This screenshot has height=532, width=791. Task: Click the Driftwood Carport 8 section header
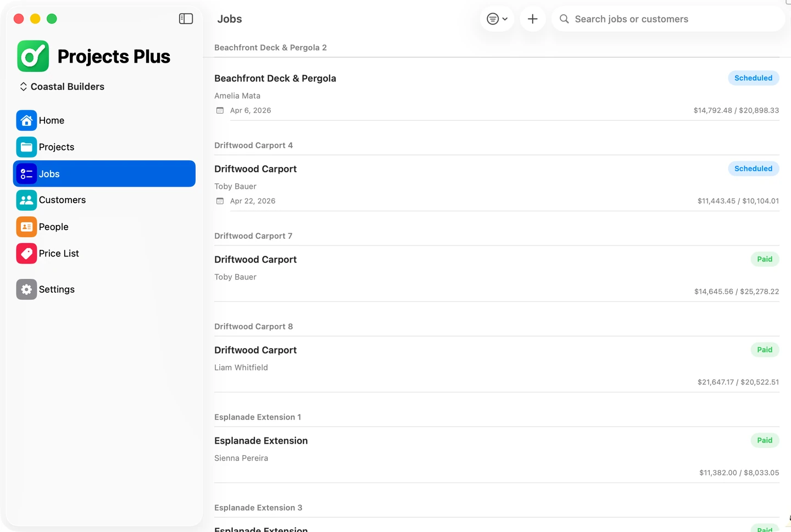point(253,327)
